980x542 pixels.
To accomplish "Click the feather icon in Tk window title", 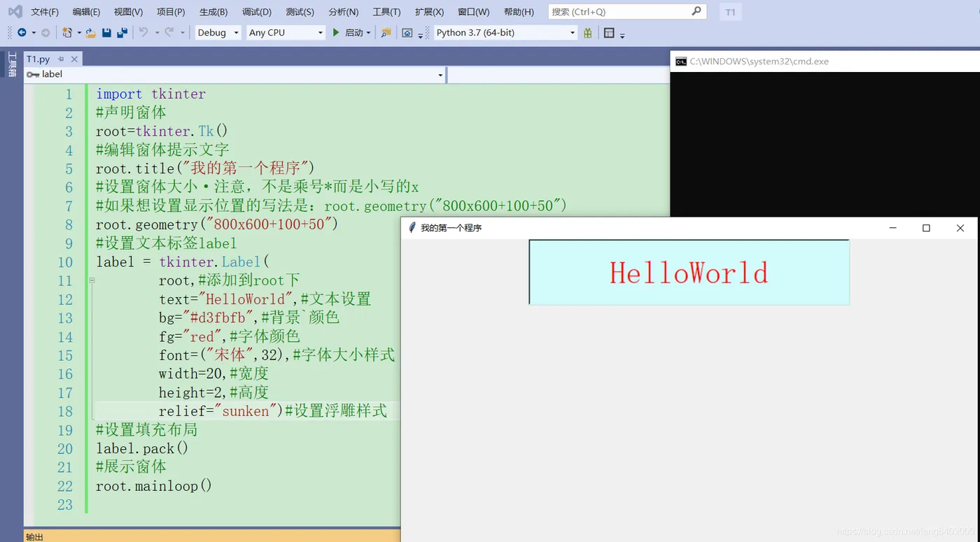I will [412, 228].
